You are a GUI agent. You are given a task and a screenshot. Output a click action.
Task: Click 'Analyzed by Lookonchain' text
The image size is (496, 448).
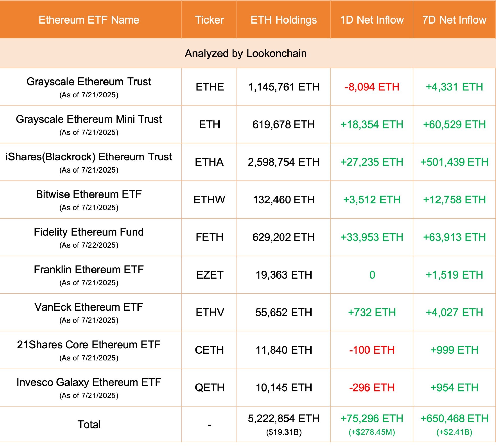coord(246,54)
